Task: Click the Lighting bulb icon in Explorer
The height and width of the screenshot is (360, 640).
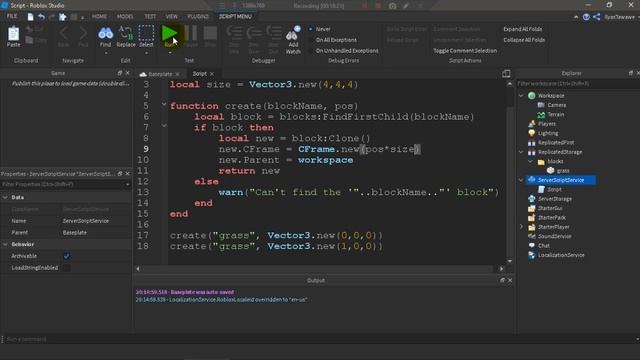Action: (x=531, y=133)
